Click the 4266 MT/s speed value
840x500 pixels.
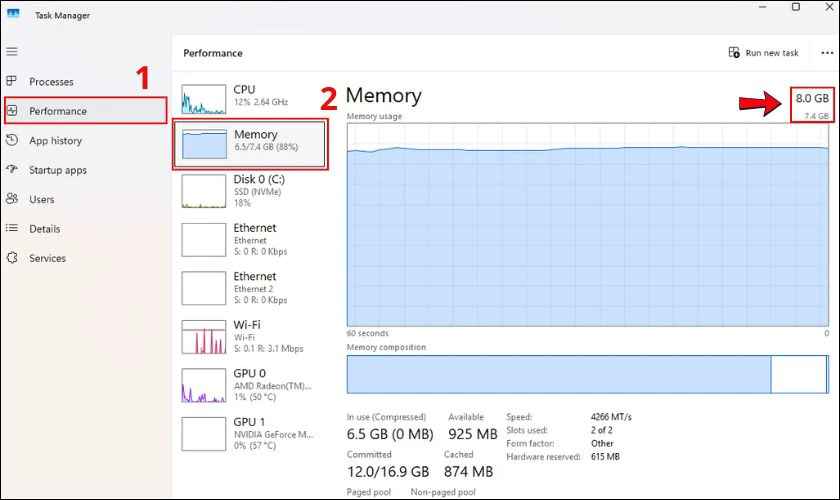pos(611,416)
